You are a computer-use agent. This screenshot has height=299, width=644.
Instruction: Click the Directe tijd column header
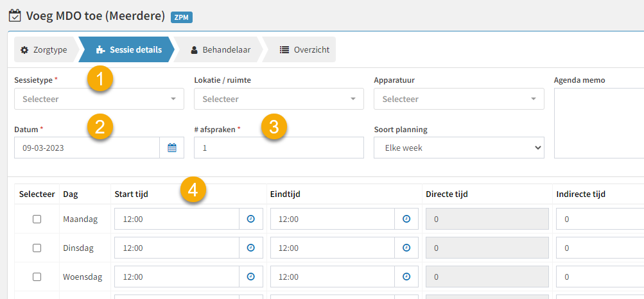click(447, 194)
